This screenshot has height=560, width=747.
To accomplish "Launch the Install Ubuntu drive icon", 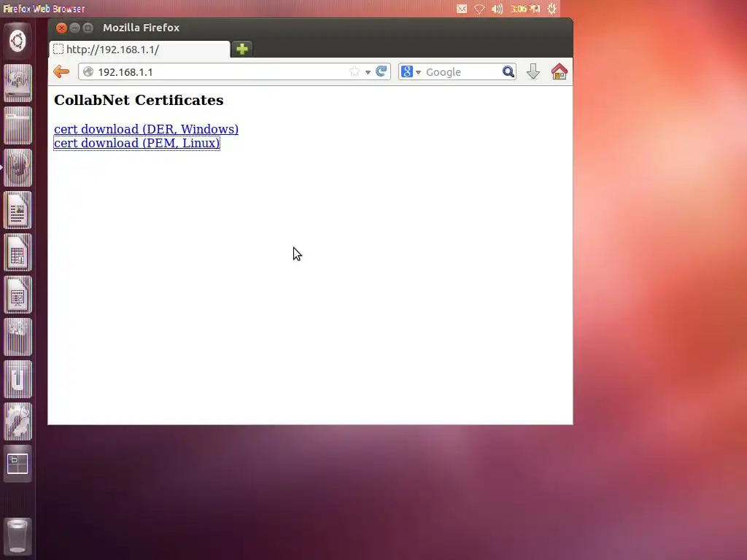I will (x=18, y=83).
